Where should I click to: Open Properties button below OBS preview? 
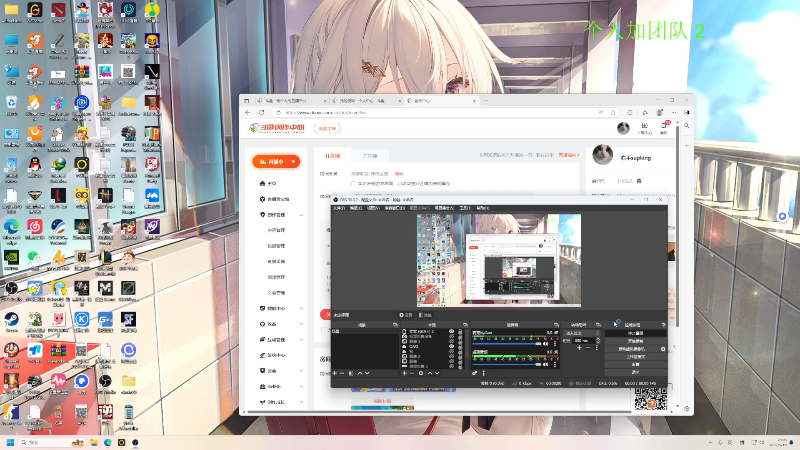tap(406, 315)
